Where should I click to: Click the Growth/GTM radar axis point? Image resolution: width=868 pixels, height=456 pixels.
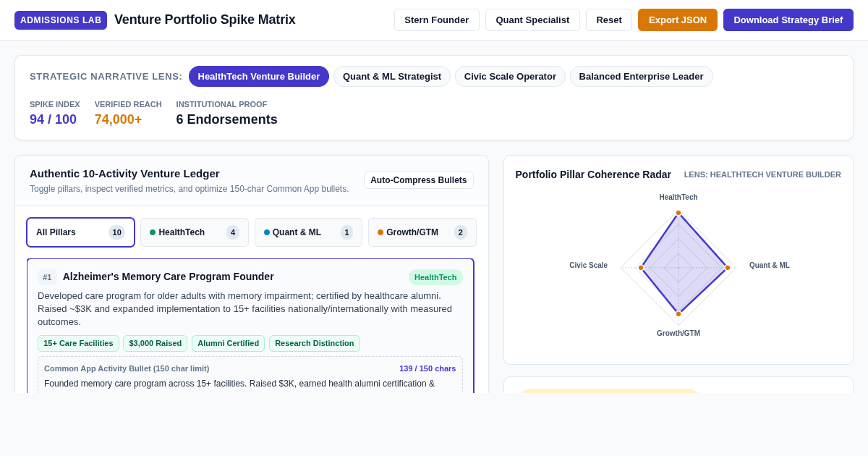[678, 314]
